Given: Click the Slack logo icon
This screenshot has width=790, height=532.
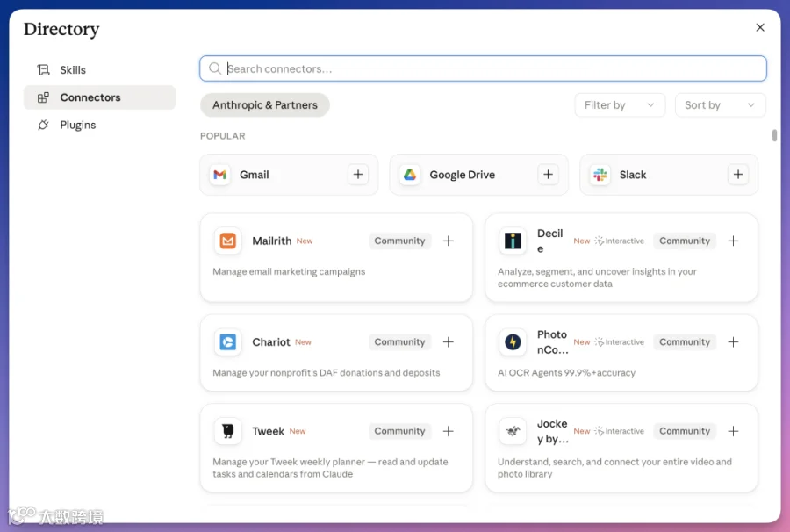Looking at the screenshot, I should [x=600, y=175].
